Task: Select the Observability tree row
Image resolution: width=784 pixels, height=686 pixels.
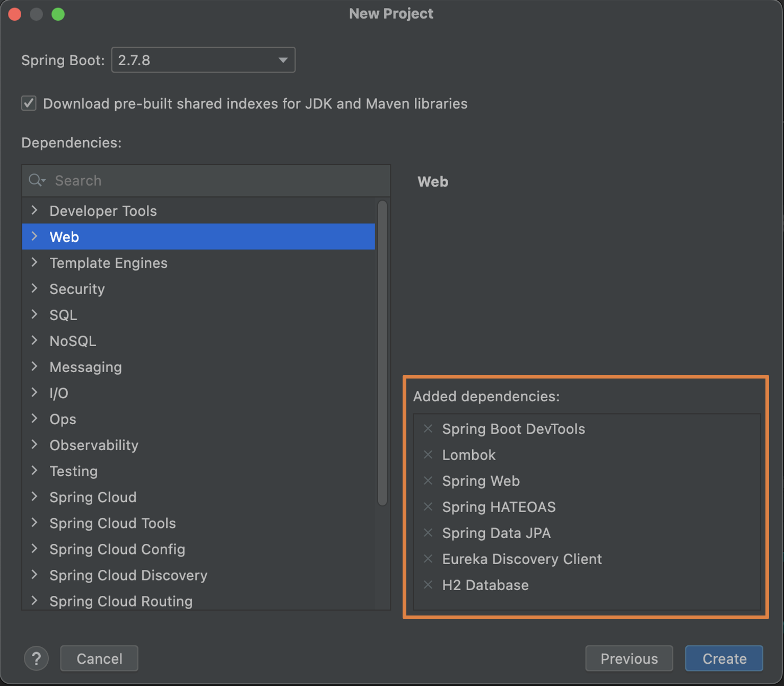Action: (x=198, y=444)
